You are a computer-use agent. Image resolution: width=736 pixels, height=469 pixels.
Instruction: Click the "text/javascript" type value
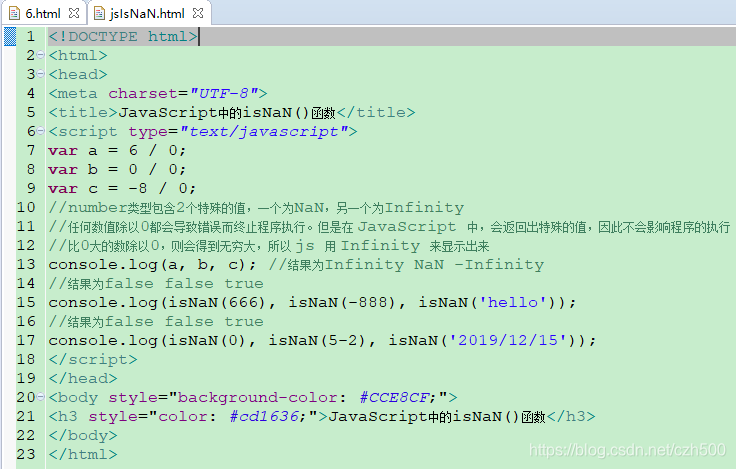[264, 131]
